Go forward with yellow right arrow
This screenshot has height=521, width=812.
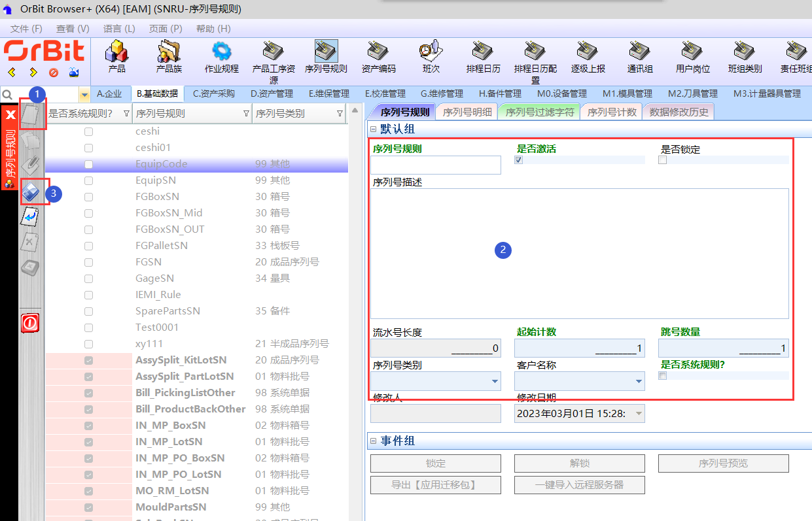tap(33, 72)
